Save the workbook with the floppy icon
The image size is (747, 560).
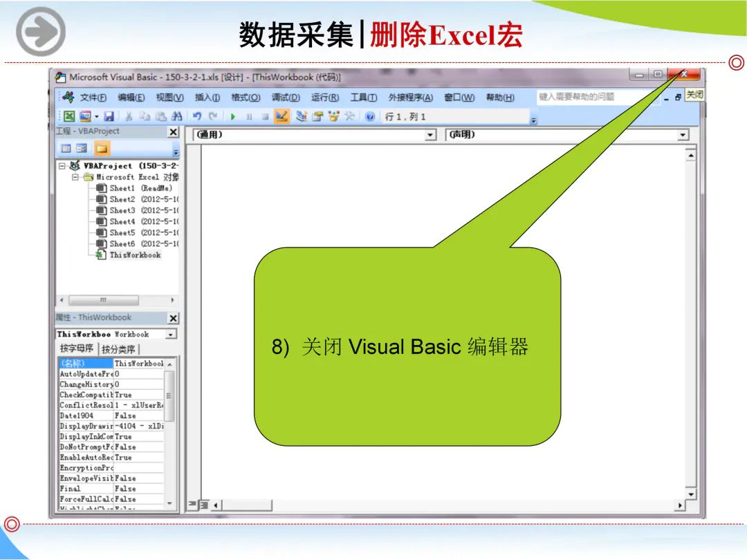pos(109,116)
